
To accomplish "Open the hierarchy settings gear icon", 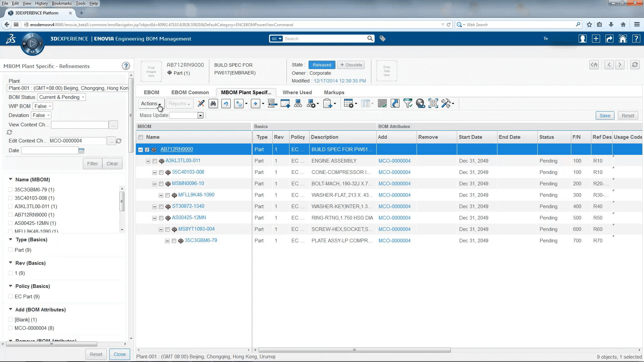I will tap(312, 104).
